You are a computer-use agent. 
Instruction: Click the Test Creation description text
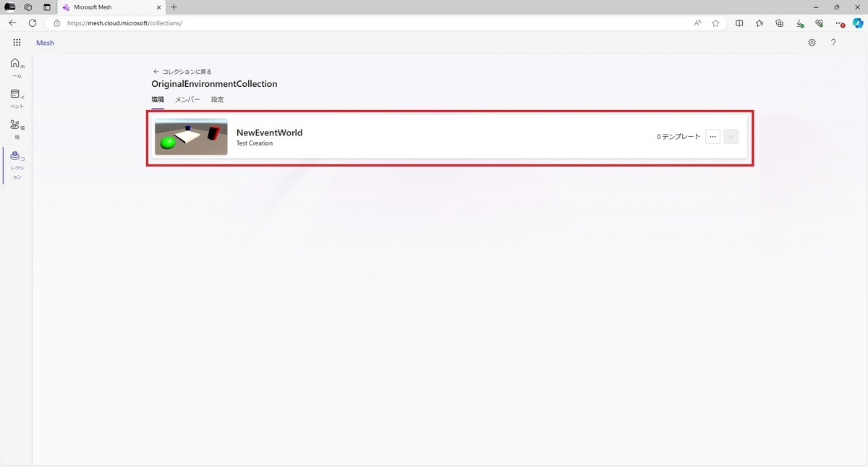click(x=255, y=143)
